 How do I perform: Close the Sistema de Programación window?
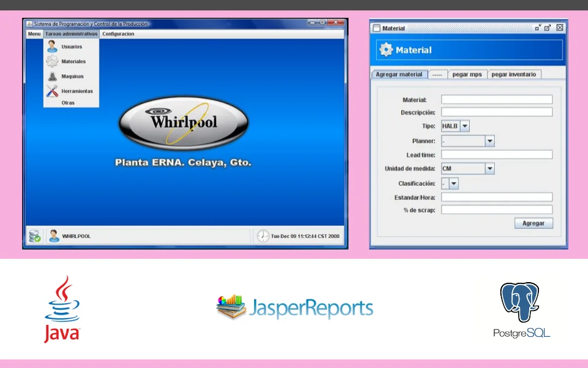[336, 23]
